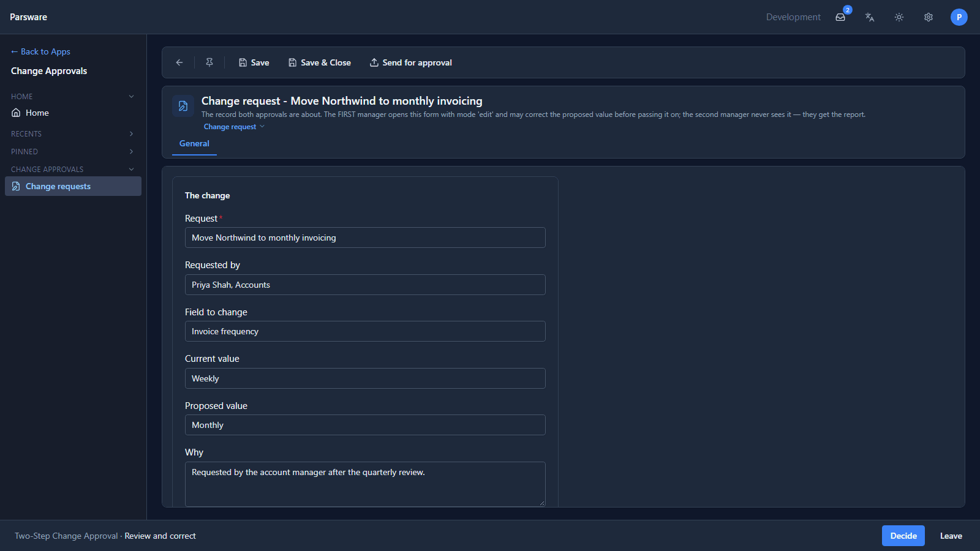Click the Proposed value field showing Monthly
980x551 pixels.
click(x=365, y=425)
